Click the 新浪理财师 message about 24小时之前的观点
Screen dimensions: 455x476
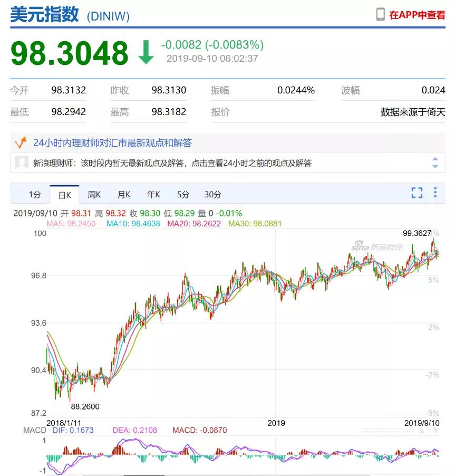pyautogui.click(x=172, y=163)
